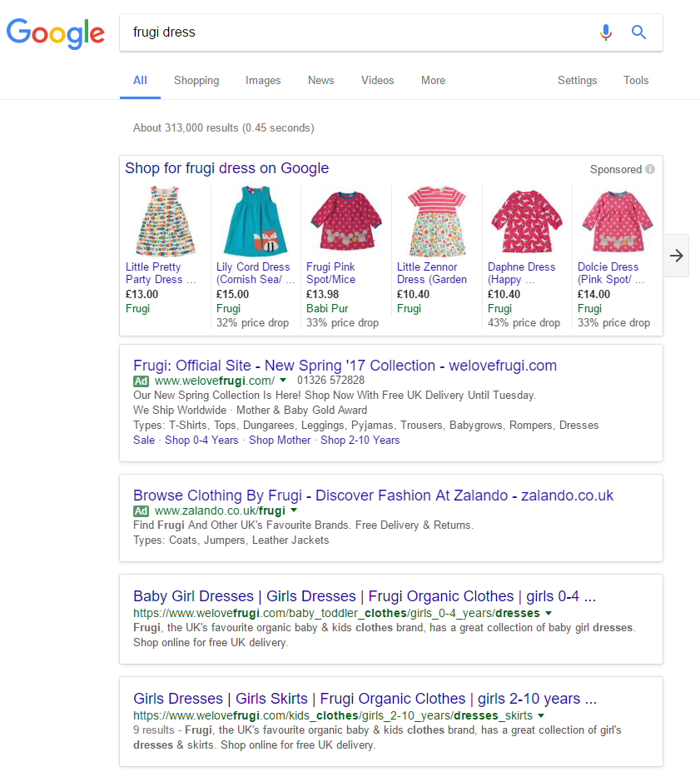Viewport: 700px width, 777px height.
Task: Expand dropdown arrow next to www.zalando.co.uk/frugi
Action: tap(294, 510)
